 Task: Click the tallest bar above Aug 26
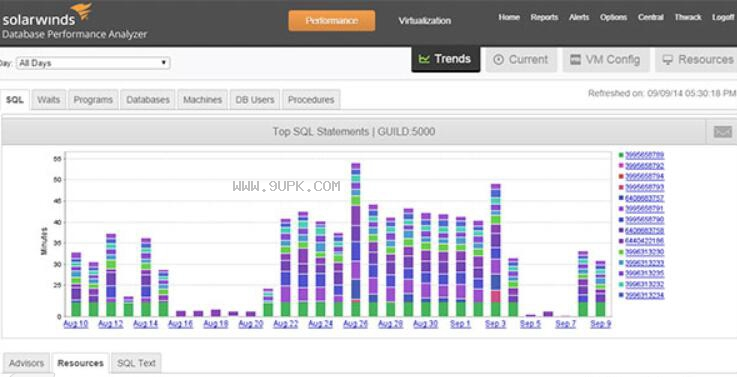(x=356, y=239)
